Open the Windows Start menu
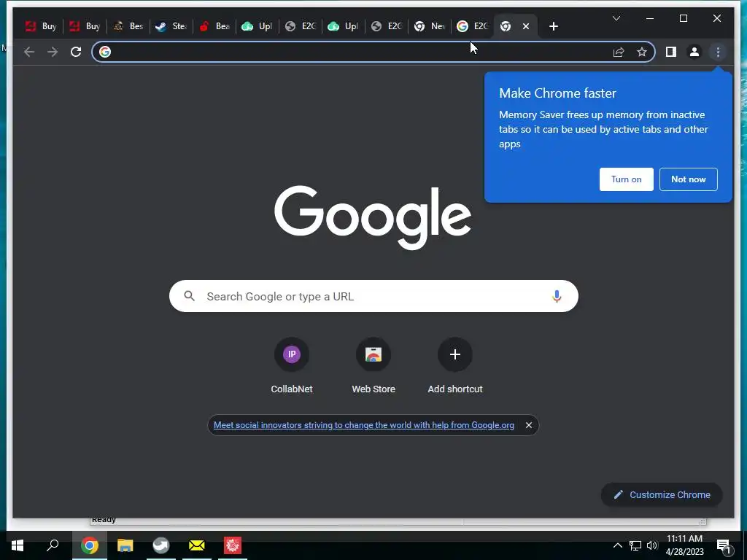The width and height of the screenshot is (747, 560). pyautogui.click(x=18, y=545)
